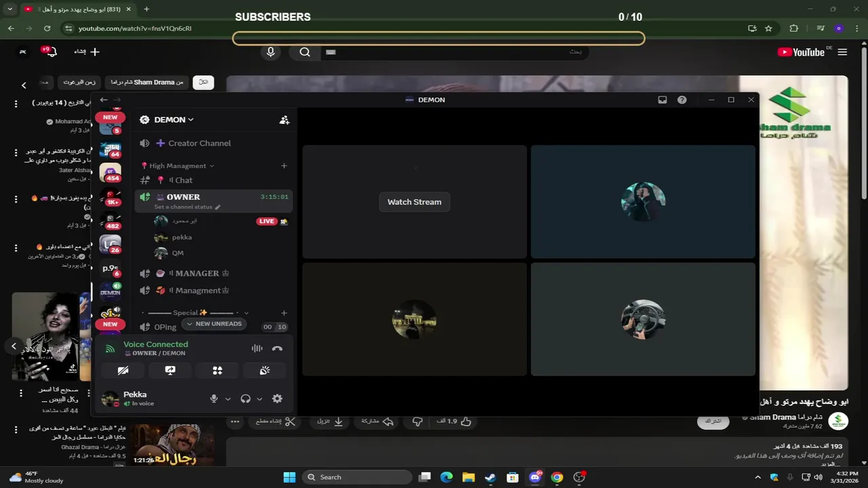Select user pekka in OWNER channel
Viewport: 868px width, 488px height.
[x=182, y=237]
